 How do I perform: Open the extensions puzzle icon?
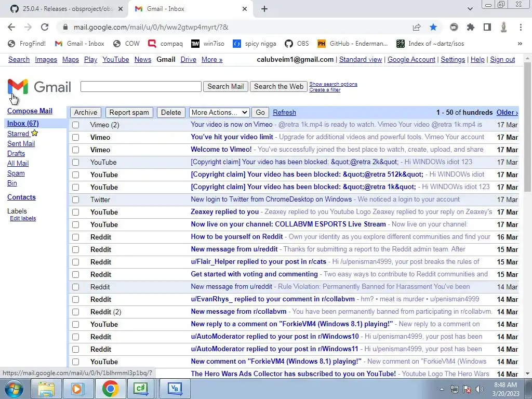[x=471, y=27]
